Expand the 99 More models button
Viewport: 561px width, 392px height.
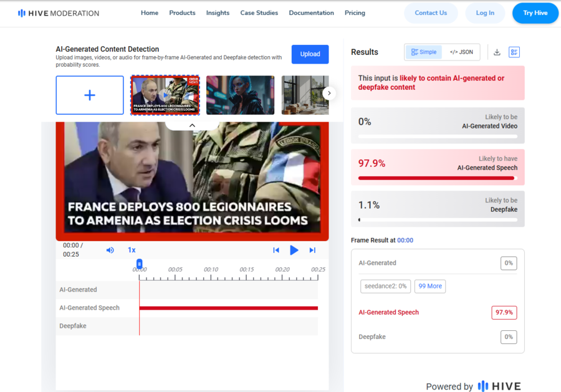430,286
